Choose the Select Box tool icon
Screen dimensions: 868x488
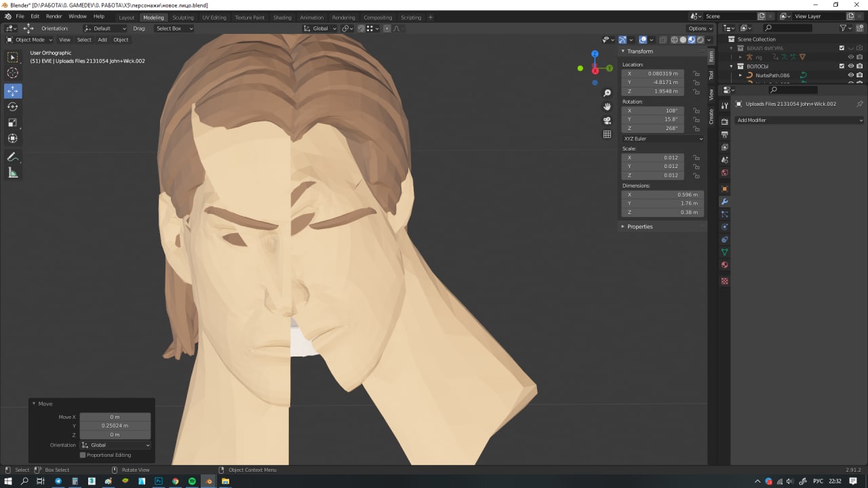click(x=13, y=57)
